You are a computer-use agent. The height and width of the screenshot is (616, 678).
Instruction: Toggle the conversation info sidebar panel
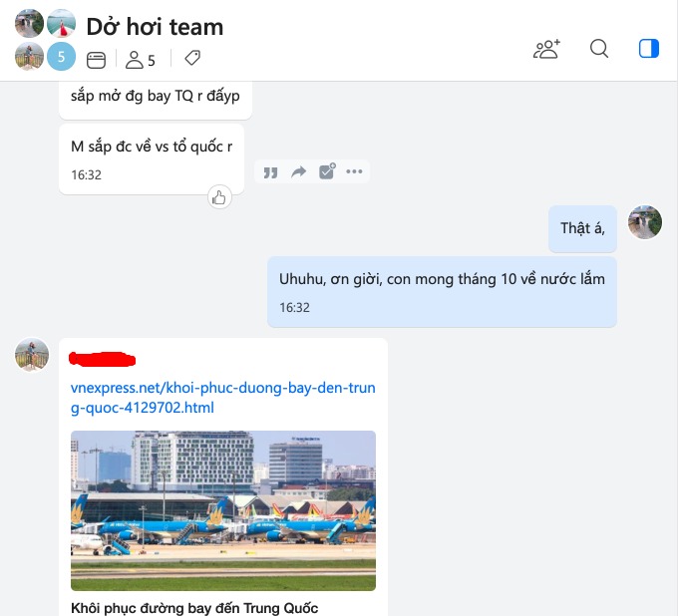click(649, 49)
